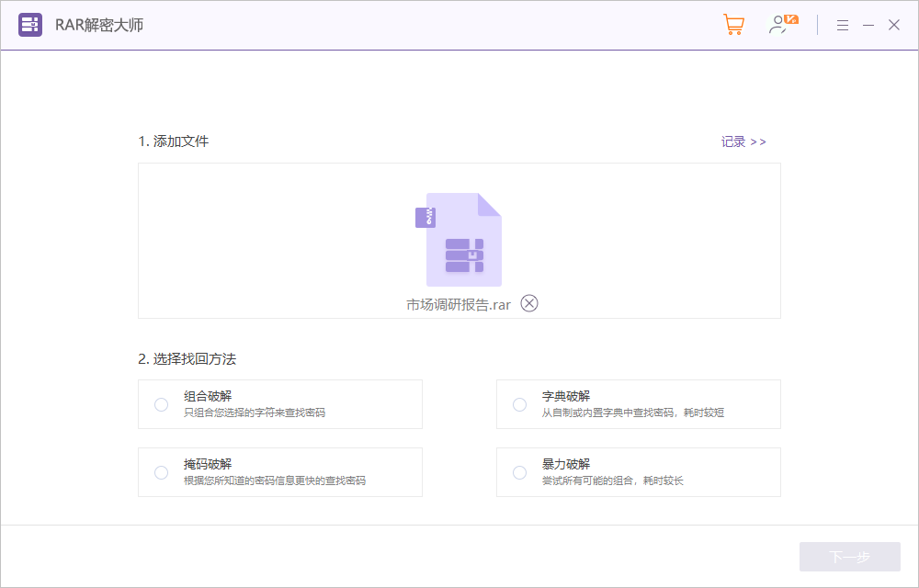Open the 记录 >> history link
The image size is (919, 588).
coord(743,141)
